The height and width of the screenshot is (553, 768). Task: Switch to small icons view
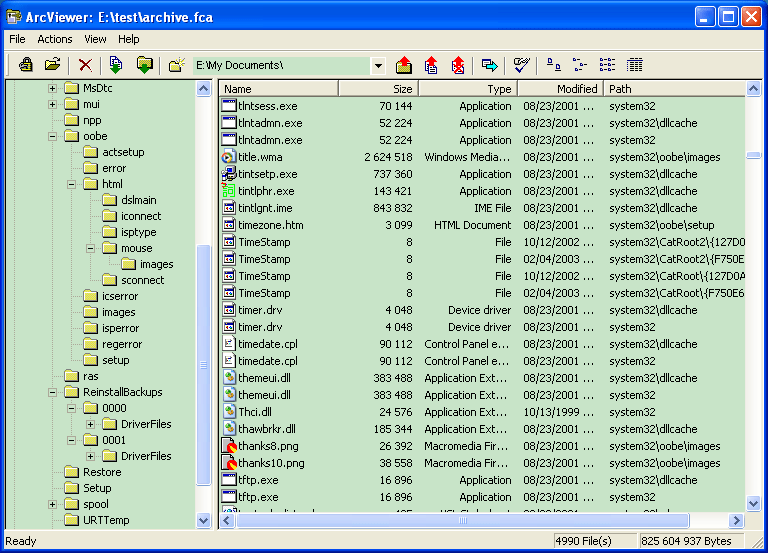click(580, 65)
